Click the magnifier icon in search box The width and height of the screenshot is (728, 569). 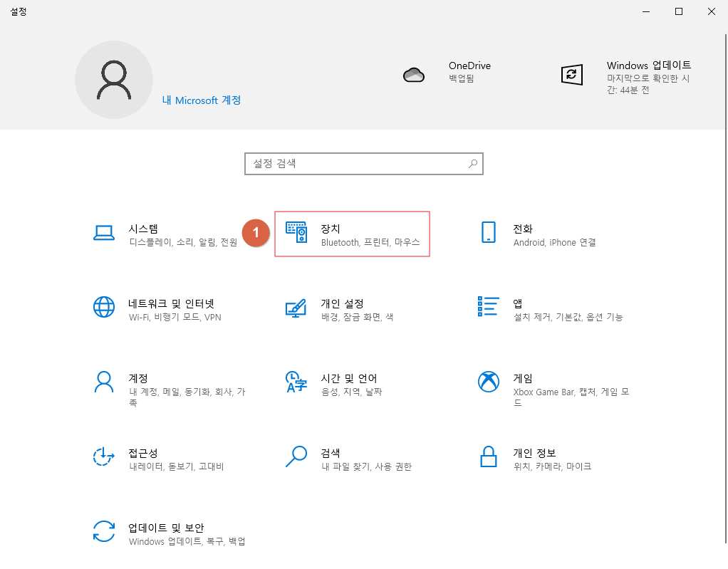[x=473, y=164]
